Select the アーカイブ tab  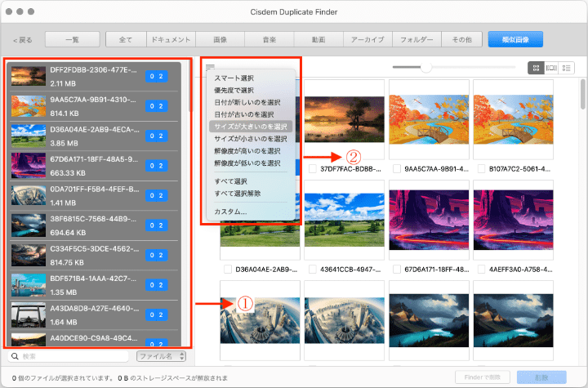(367, 39)
